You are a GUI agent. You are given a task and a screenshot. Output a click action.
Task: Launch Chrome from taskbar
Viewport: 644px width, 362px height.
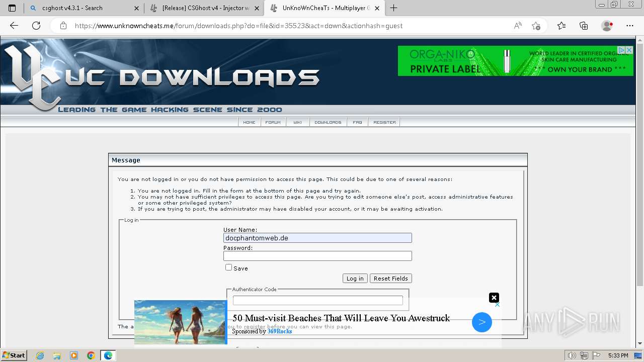(91, 355)
